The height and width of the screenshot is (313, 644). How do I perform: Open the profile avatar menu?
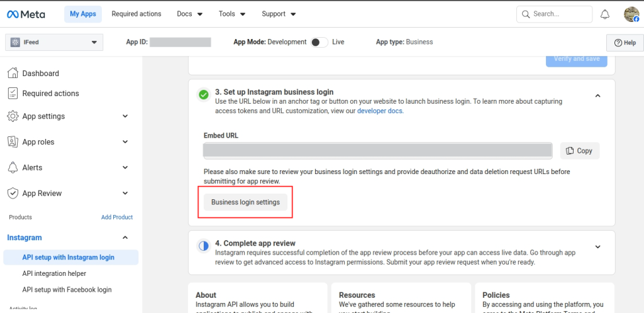(631, 14)
